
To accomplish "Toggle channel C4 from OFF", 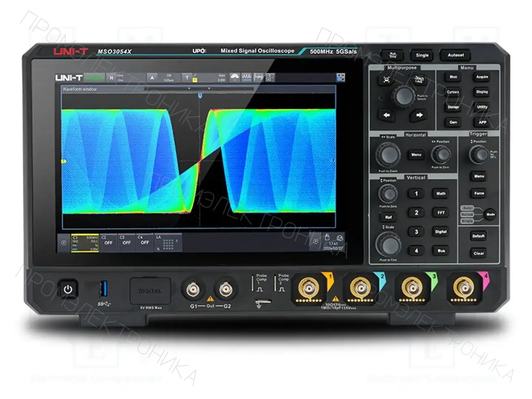I will [x=145, y=243].
